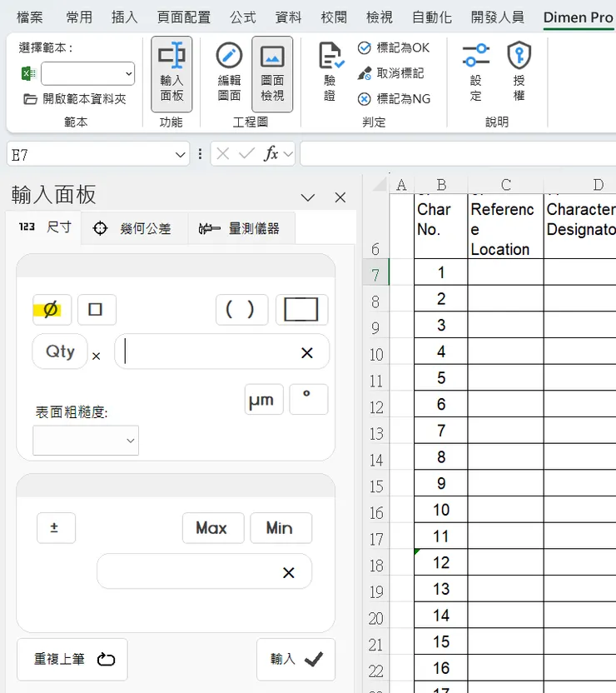
Task: Toggle the parentheses ( ) reference button
Action: tap(241, 309)
